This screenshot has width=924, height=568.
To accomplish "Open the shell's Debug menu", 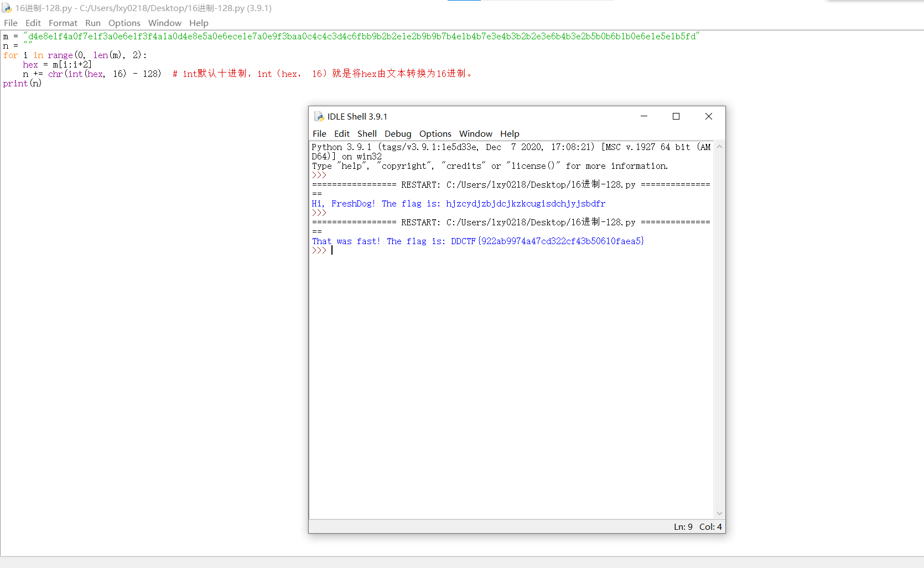I will click(x=398, y=134).
